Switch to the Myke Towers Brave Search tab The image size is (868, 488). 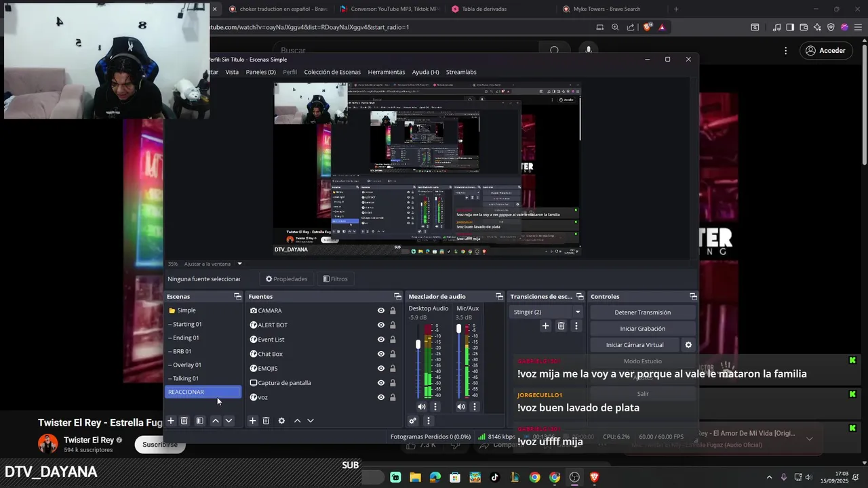[x=607, y=9]
